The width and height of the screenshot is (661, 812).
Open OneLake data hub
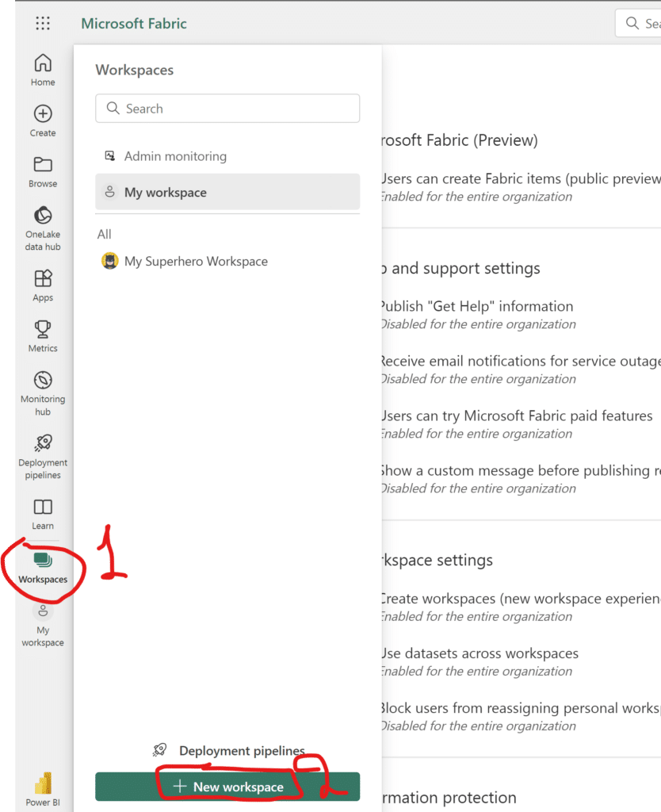pos(43,228)
